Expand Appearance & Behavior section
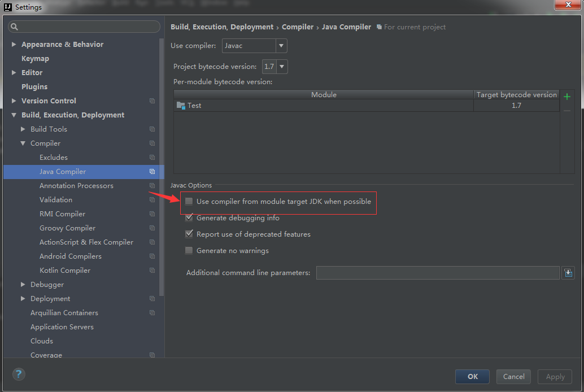This screenshot has width=584, height=392. click(x=14, y=45)
